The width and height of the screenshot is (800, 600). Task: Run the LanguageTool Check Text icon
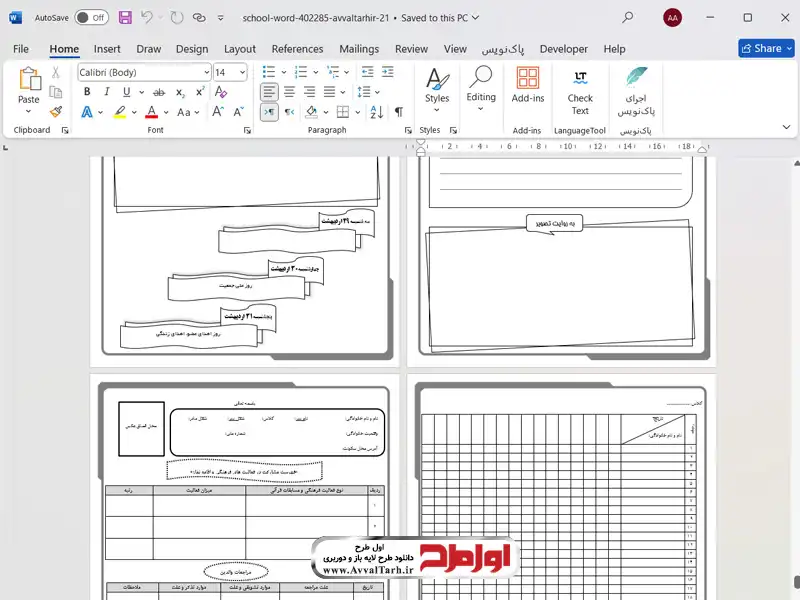tap(580, 90)
